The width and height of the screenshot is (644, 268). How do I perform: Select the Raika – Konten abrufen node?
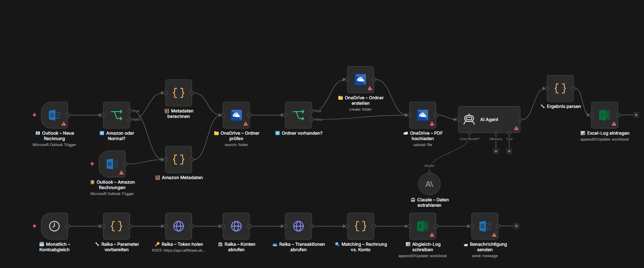(236, 226)
